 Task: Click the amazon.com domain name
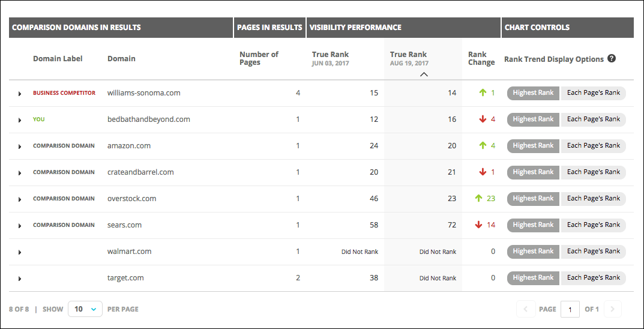tap(129, 146)
